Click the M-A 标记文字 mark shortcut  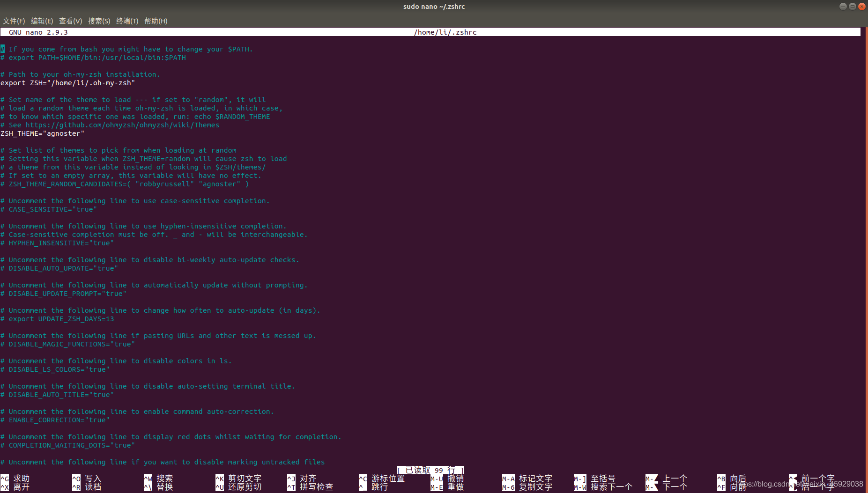click(527, 478)
